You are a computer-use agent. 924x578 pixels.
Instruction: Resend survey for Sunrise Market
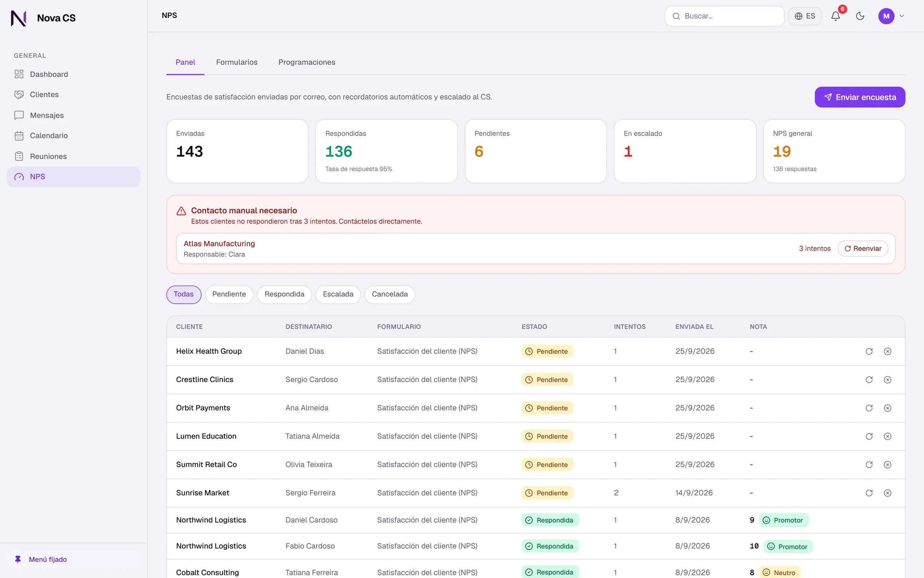pyautogui.click(x=869, y=493)
